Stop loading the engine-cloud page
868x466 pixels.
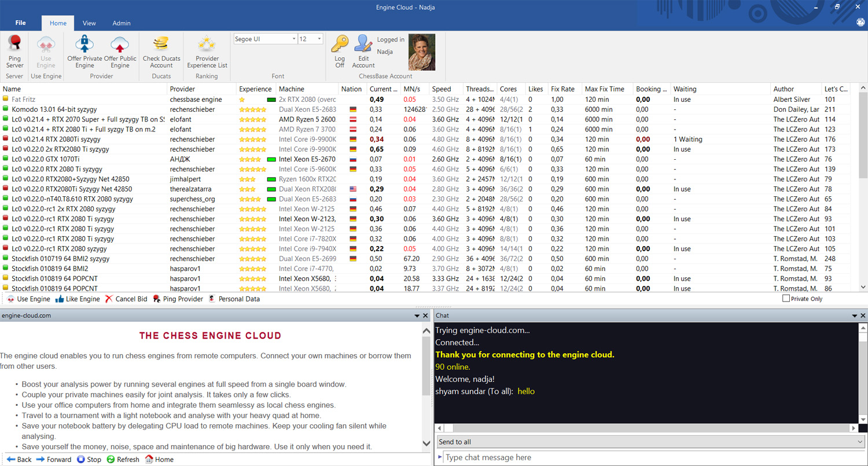89,460
